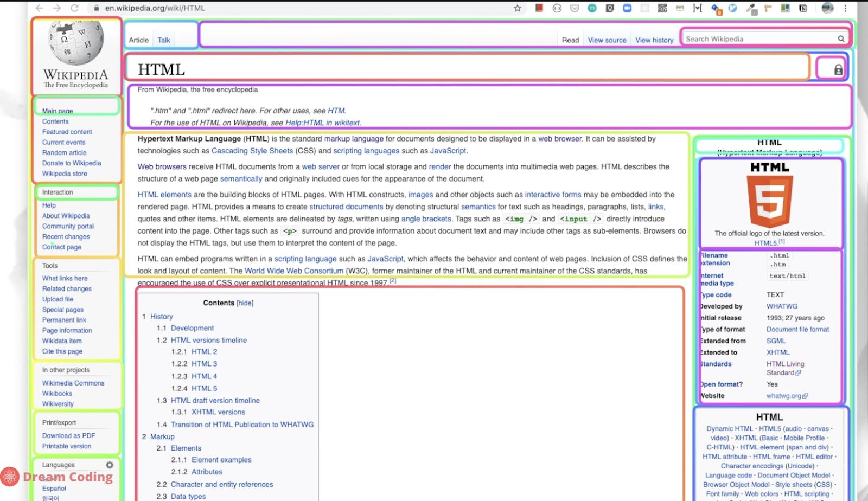Image resolution: width=868 pixels, height=501 pixels.
Task: Jump to Character and entity references
Action: point(222,484)
